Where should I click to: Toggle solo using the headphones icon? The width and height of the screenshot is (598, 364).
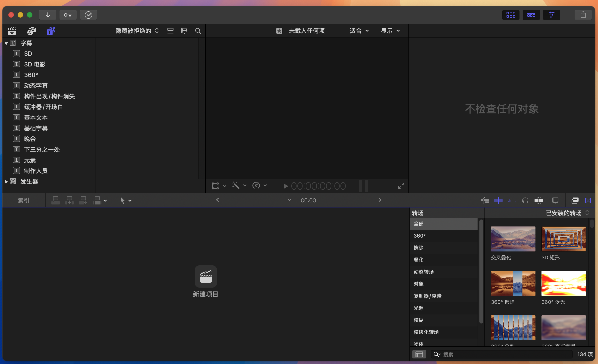click(525, 200)
